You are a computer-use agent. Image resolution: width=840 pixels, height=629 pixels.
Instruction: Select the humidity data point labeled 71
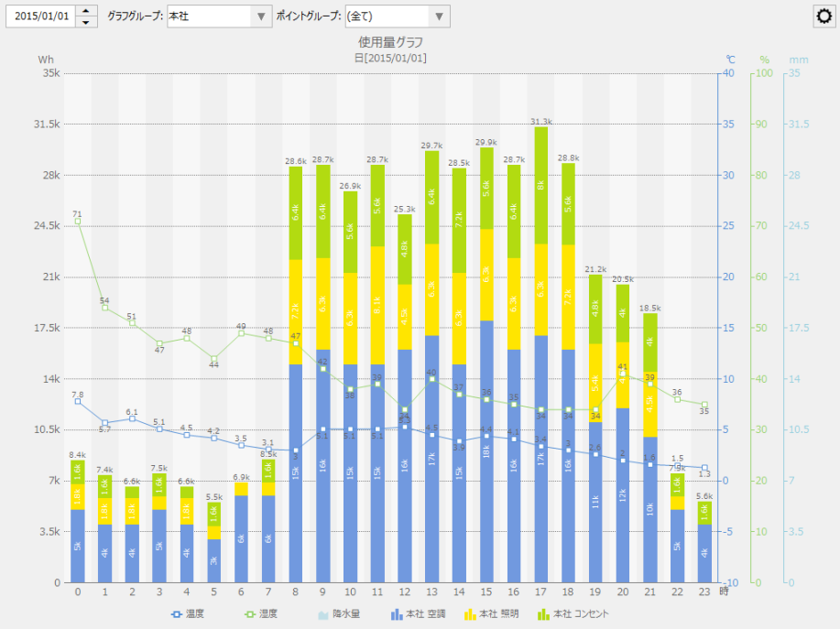[78, 222]
